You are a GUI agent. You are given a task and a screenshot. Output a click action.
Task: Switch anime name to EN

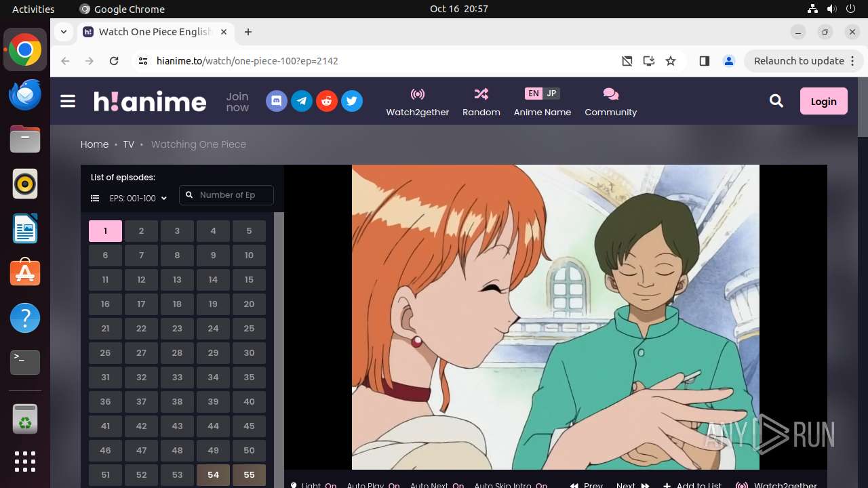pos(534,94)
